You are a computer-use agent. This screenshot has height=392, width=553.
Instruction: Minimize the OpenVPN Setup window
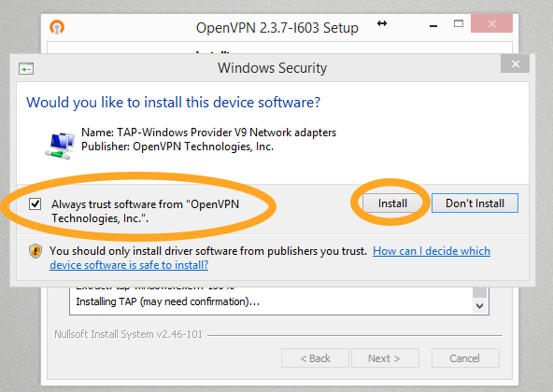click(433, 26)
